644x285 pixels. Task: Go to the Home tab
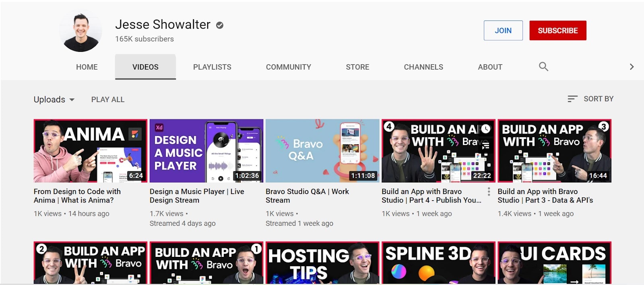pos(87,67)
